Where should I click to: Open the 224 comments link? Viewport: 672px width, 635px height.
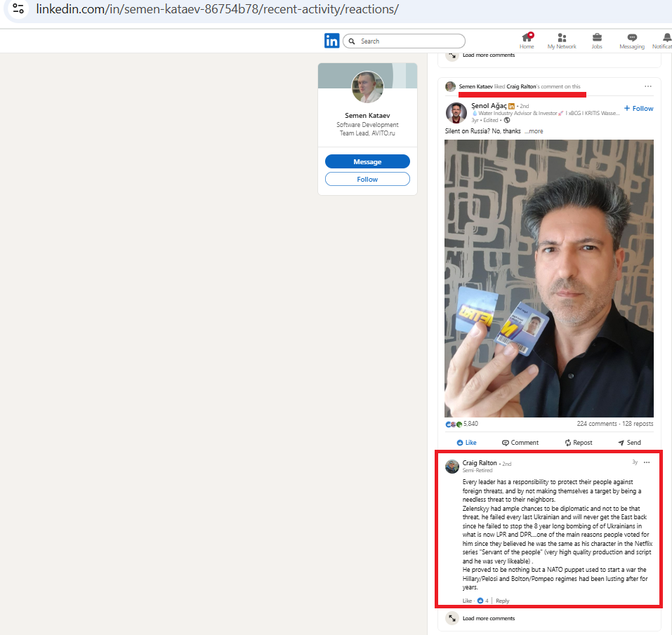pyautogui.click(x=597, y=424)
